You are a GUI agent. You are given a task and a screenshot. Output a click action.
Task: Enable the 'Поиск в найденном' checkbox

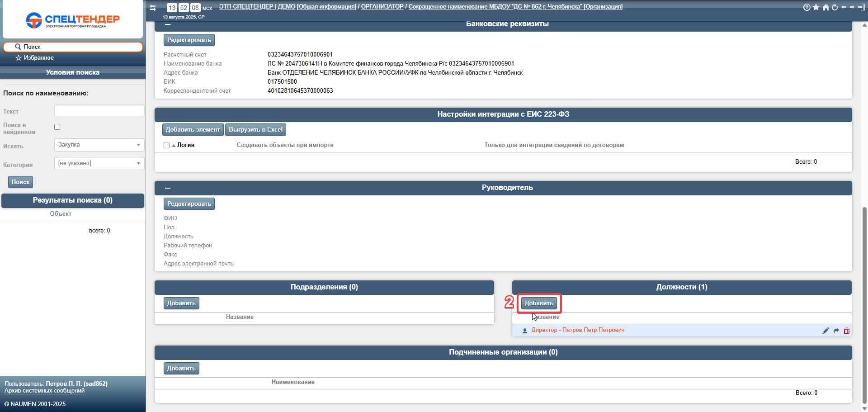coord(57,127)
